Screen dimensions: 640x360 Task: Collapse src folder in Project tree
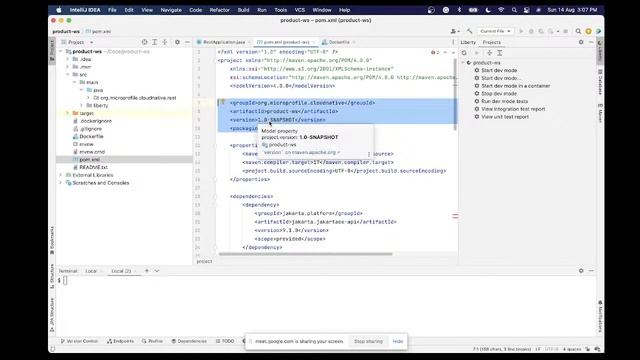pos(68,75)
